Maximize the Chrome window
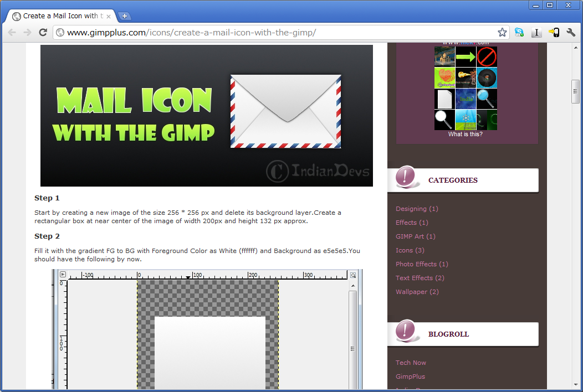 pos(550,5)
